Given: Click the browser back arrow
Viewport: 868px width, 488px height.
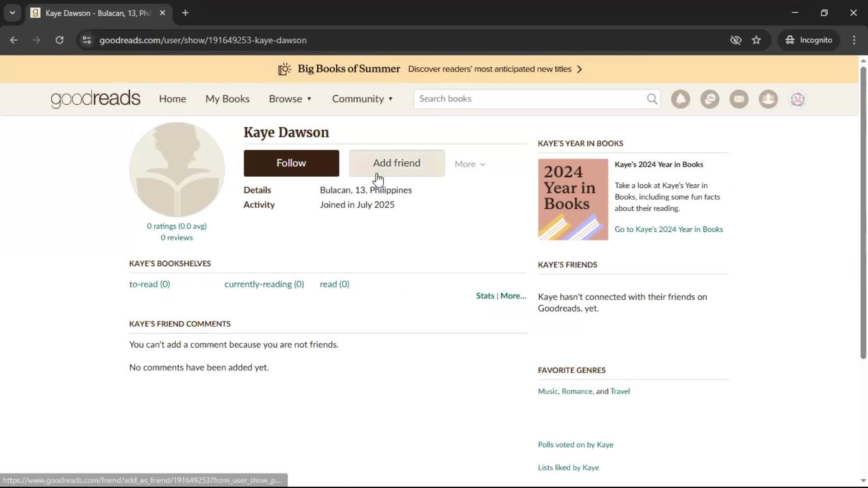Looking at the screenshot, I should [x=14, y=40].
